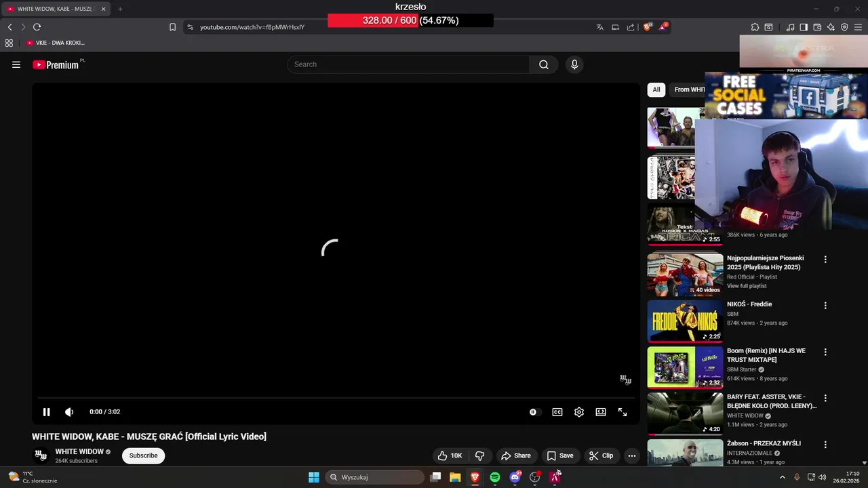
Task: Open WHITE WIDOW channel avatar
Action: tap(41, 455)
